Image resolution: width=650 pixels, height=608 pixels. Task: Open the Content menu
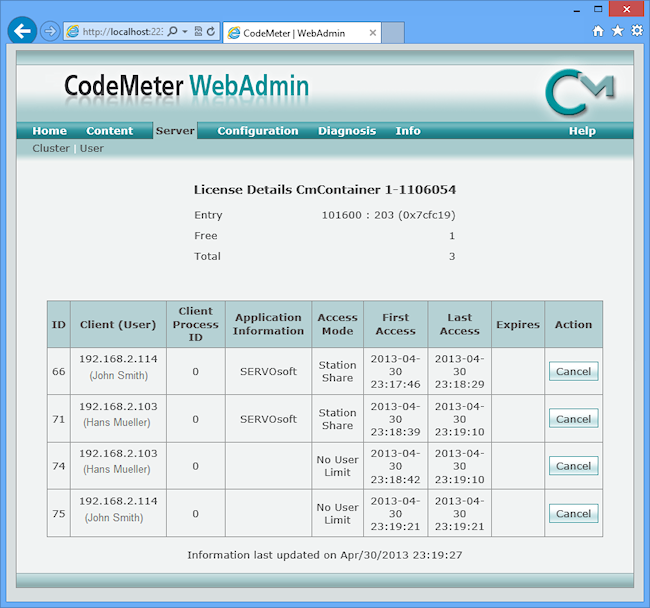click(109, 131)
